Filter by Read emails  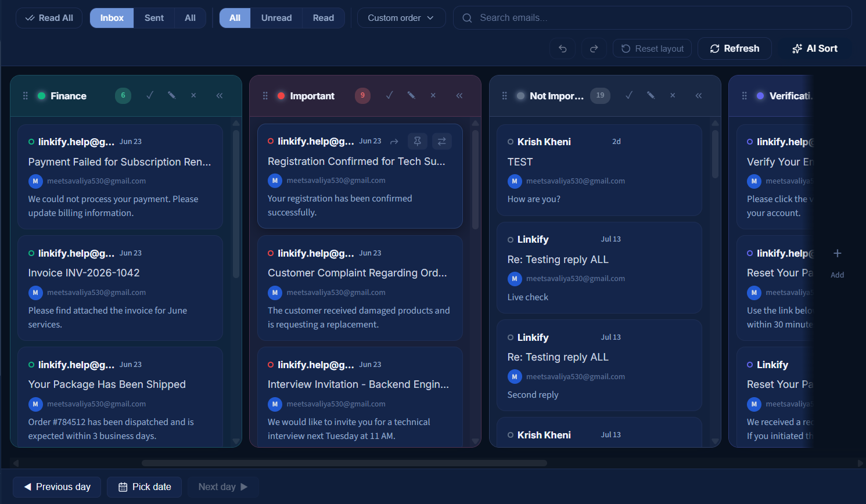(323, 18)
